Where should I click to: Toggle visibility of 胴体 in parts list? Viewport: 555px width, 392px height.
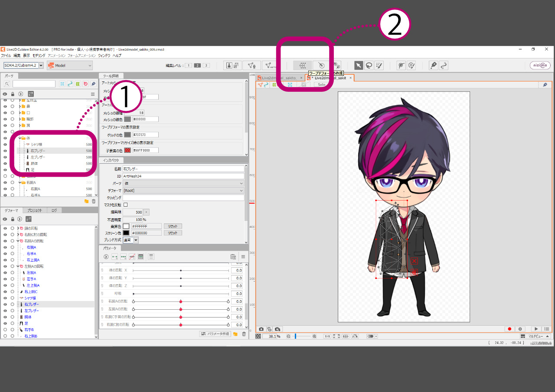(x=5, y=163)
